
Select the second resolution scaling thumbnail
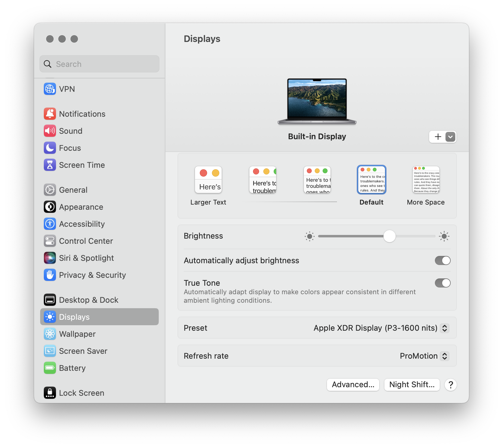(263, 180)
